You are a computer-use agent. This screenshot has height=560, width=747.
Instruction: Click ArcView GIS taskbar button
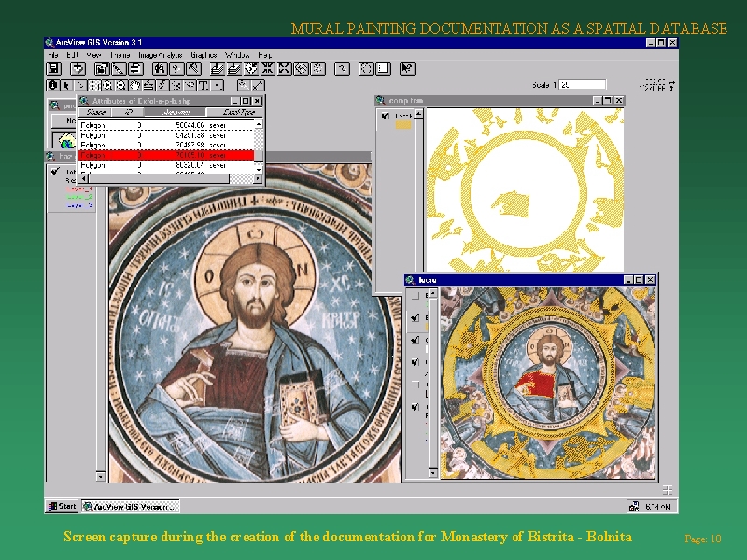130,506
